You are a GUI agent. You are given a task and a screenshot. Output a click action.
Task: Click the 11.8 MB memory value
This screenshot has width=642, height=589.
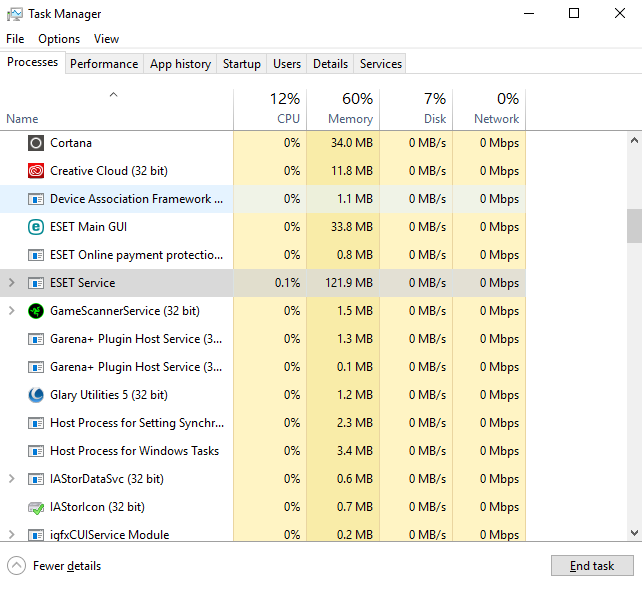pos(352,171)
